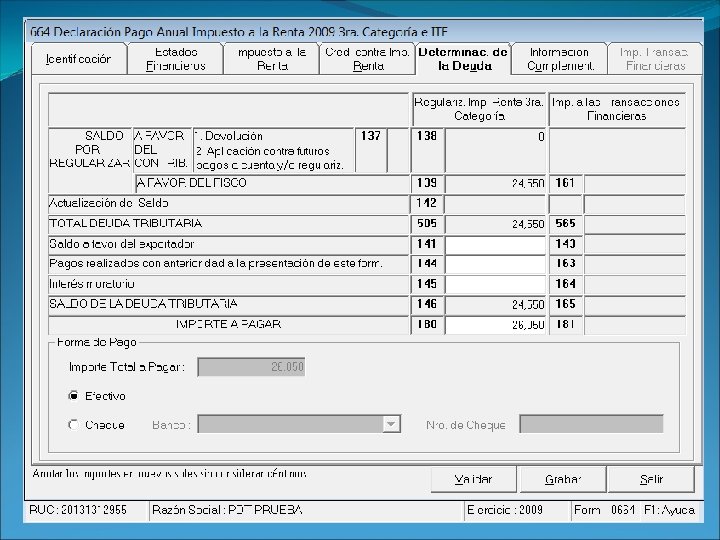Click the Nro. de Cheque field
The width and height of the screenshot is (720, 540).
[x=591, y=424]
